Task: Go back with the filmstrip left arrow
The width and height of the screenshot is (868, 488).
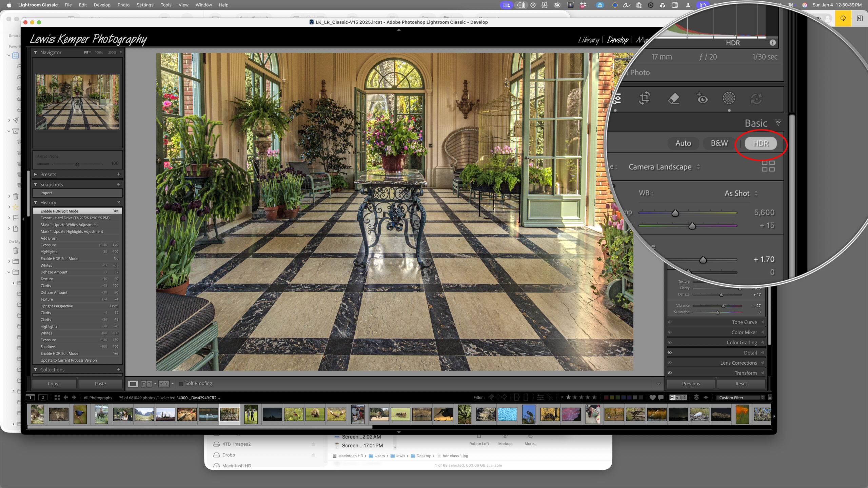Action: tap(66, 398)
